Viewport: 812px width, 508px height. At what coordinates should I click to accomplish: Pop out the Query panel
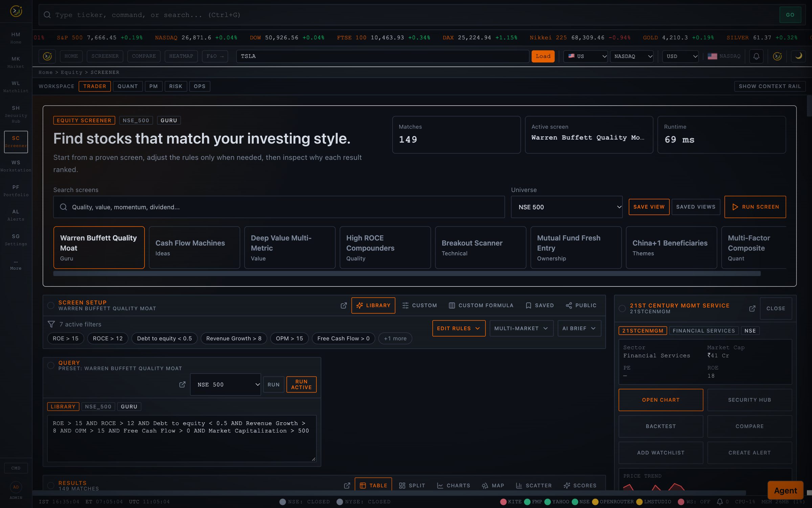tap(182, 384)
